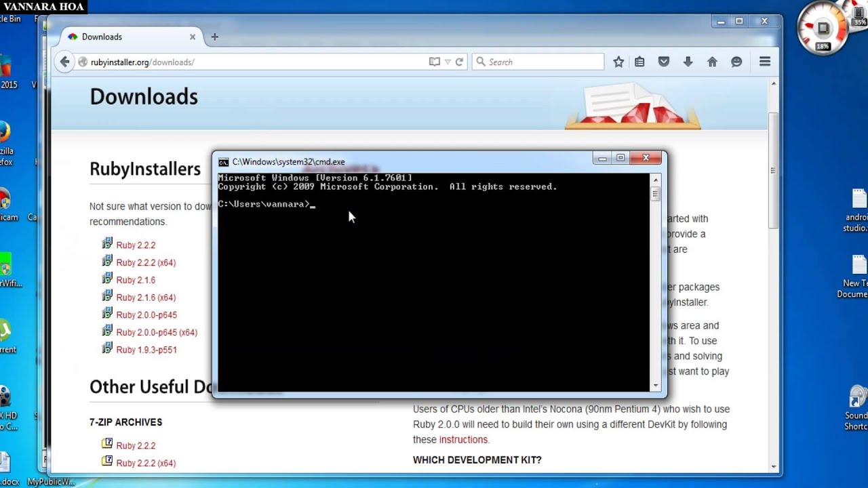This screenshot has height=488, width=868.
Task: Bookmark this page with star icon
Action: (618, 62)
